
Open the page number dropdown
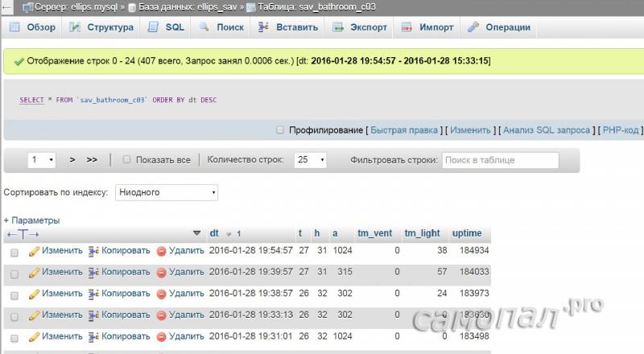click(42, 160)
